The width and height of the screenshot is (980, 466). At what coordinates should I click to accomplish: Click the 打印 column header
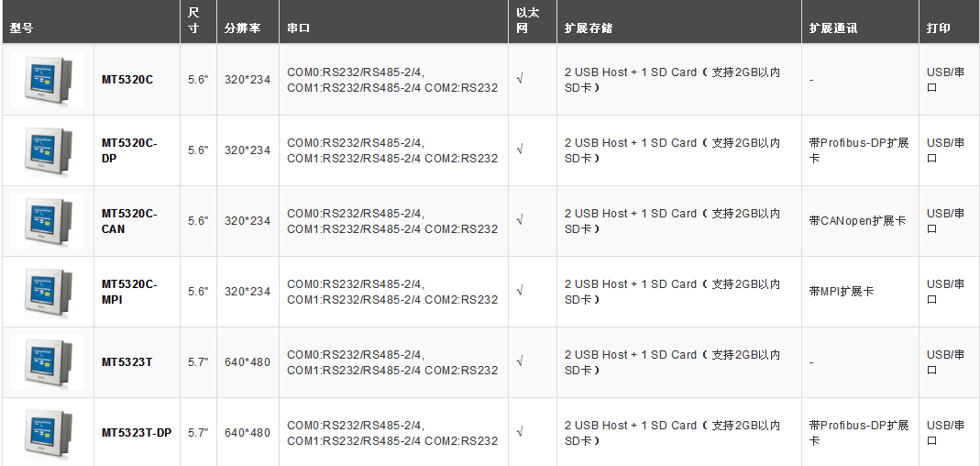click(938, 28)
